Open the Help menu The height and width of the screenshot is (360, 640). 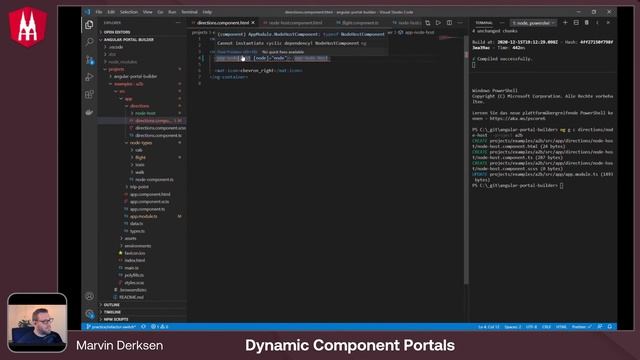207,12
